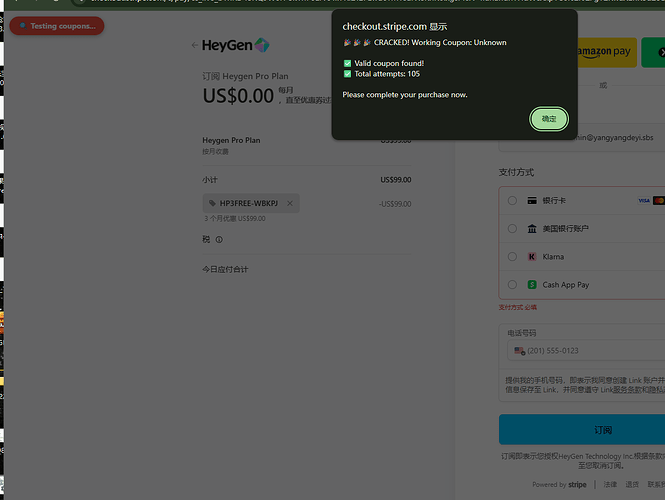
Task: Remove the HP3FREE-WBKPJ coupon
Action: point(290,204)
